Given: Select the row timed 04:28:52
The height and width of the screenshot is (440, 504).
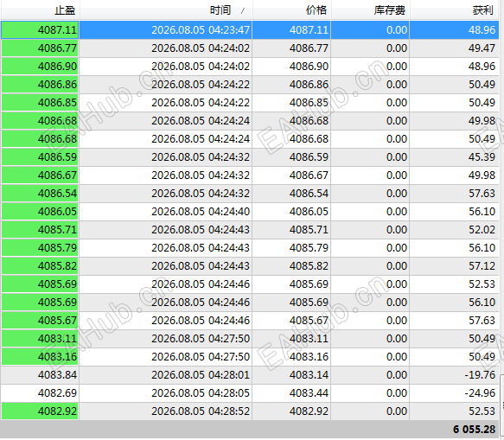Looking at the screenshot, I should tap(250, 411).
